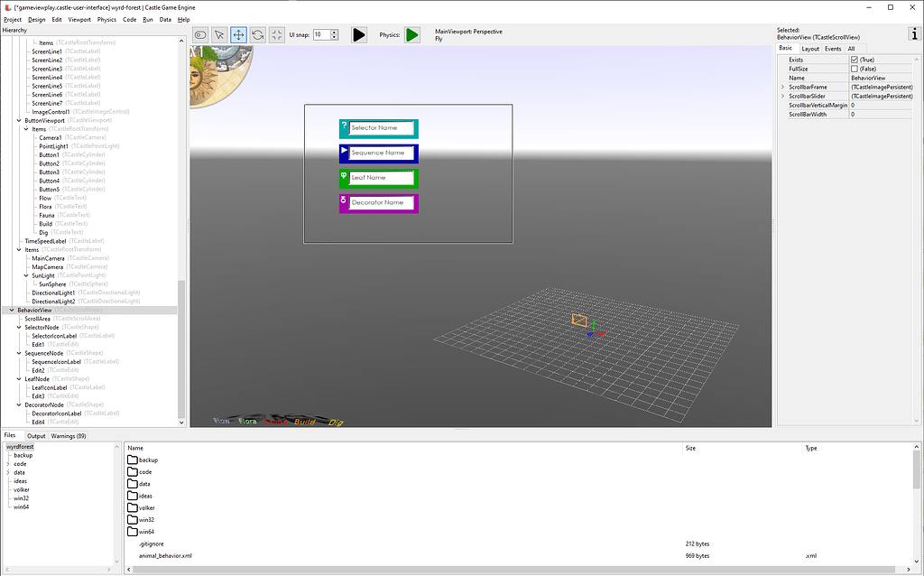Open the Viewport menu
This screenshot has height=576, width=924.
(79, 18)
